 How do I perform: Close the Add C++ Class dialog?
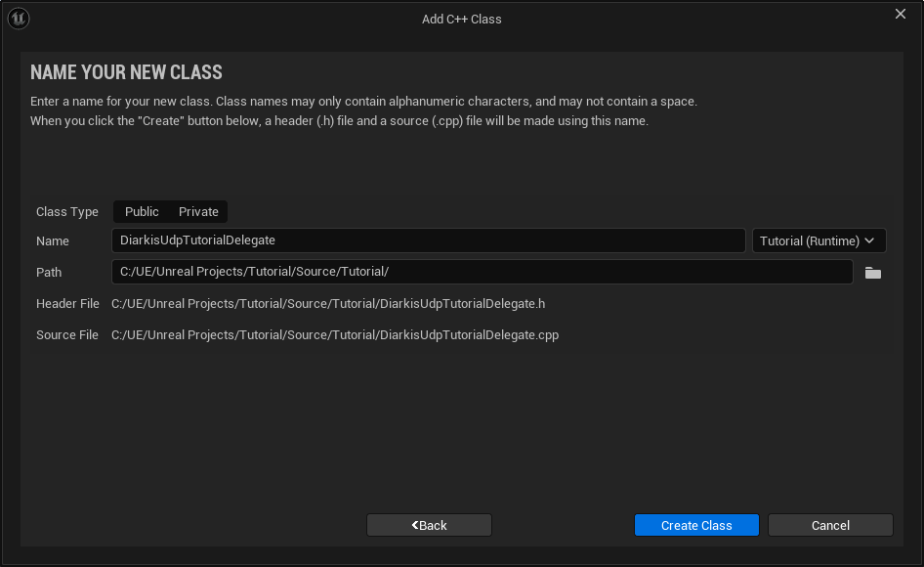[x=901, y=14]
